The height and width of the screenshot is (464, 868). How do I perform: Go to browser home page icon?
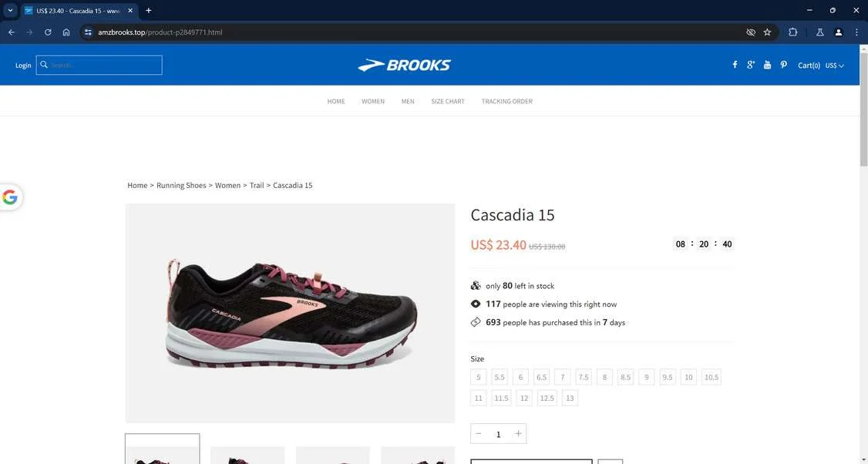[66, 32]
